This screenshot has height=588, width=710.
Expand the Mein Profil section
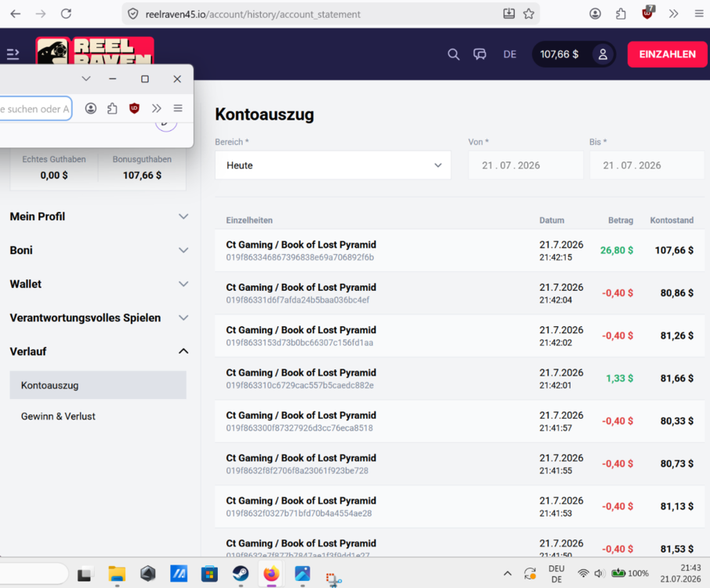98,216
